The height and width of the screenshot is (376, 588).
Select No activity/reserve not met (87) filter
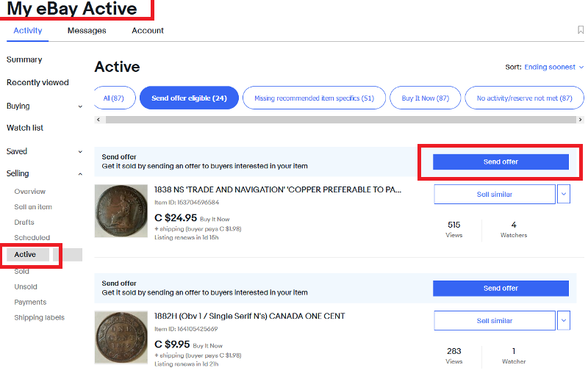[x=524, y=98]
